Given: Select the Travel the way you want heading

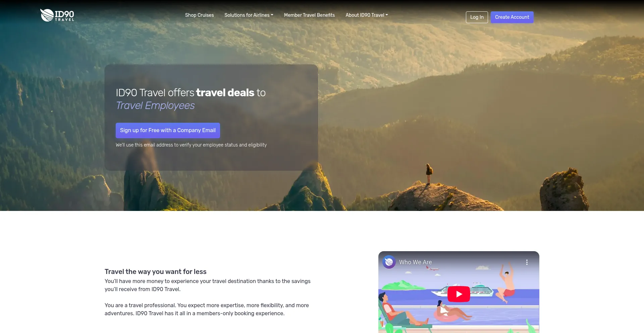Looking at the screenshot, I should coord(155,272).
